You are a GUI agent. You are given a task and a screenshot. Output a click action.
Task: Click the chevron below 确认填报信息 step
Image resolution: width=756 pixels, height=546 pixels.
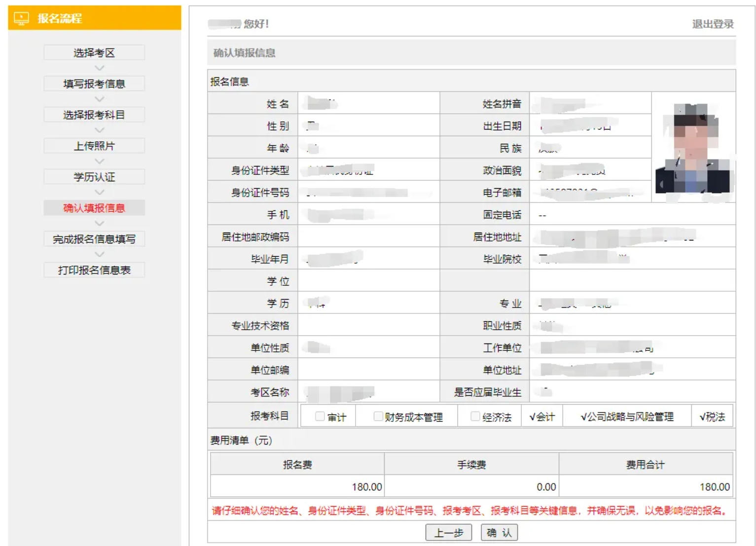pyautogui.click(x=99, y=223)
